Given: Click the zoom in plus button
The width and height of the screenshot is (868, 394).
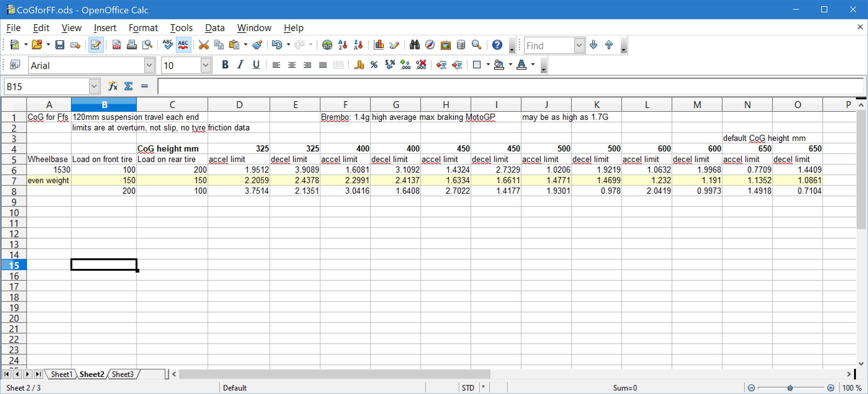Looking at the screenshot, I should pos(830,388).
